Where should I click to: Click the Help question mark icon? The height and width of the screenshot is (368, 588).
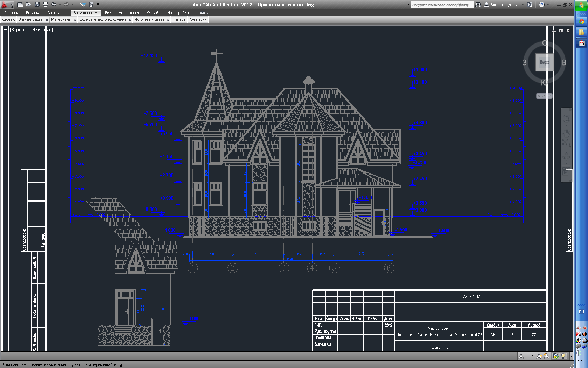point(542,5)
